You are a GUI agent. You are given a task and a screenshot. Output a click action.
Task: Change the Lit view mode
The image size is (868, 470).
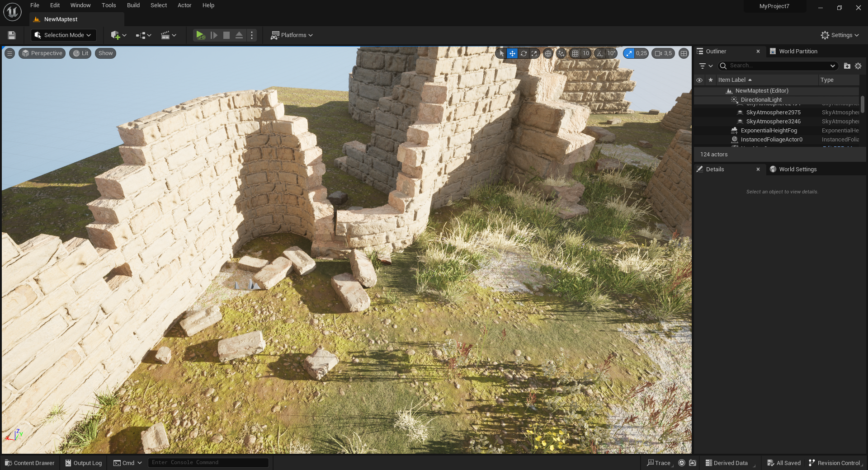pyautogui.click(x=80, y=53)
